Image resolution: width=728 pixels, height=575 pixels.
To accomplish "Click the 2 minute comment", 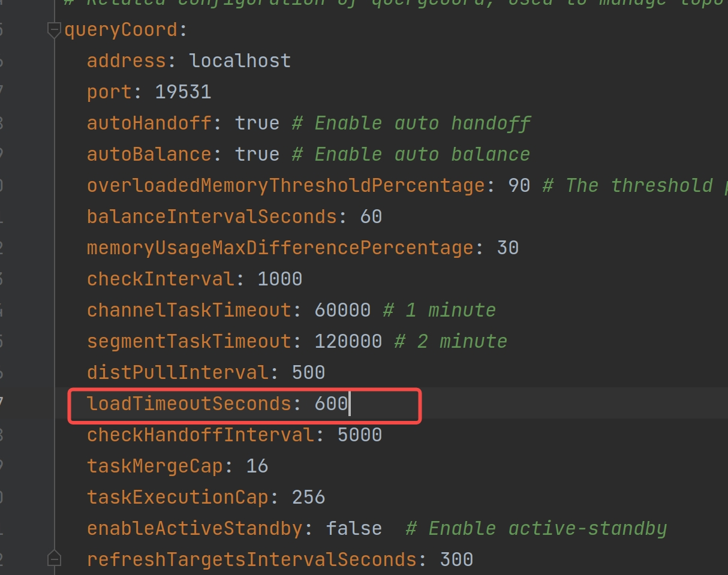I will [451, 341].
